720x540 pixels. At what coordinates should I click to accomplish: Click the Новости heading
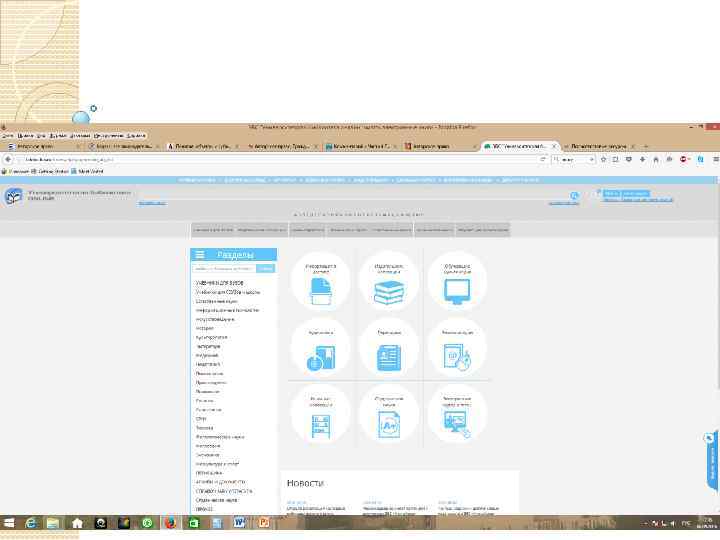pyautogui.click(x=305, y=483)
